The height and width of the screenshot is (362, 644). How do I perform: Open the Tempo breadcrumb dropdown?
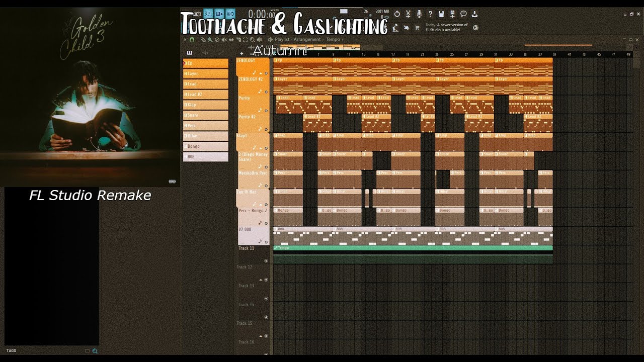(333, 39)
